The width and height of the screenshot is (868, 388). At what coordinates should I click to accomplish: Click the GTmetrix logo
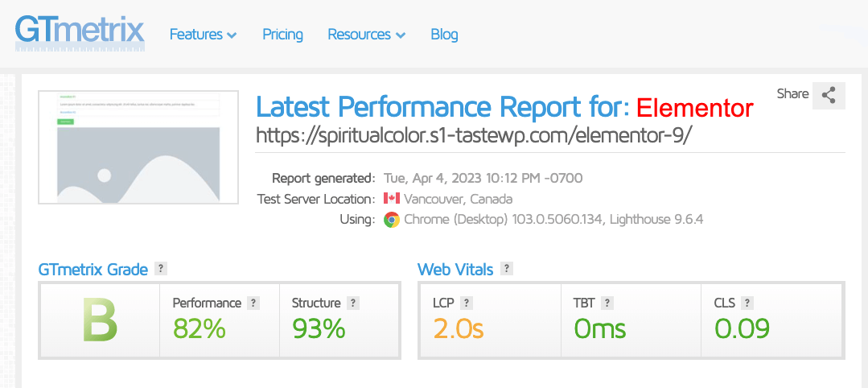pos(80,32)
